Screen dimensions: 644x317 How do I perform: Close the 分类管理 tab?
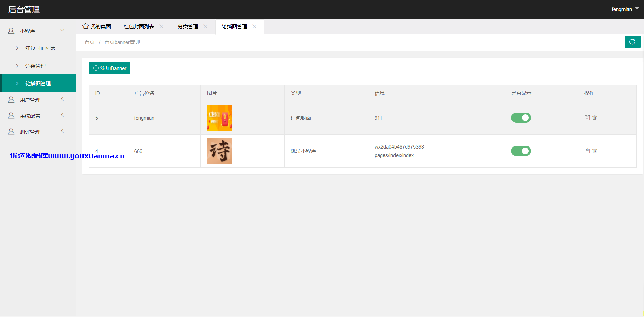(x=205, y=26)
